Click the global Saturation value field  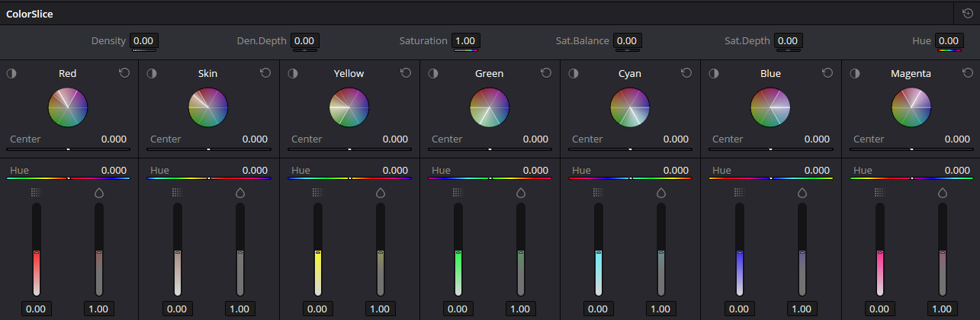[464, 40]
